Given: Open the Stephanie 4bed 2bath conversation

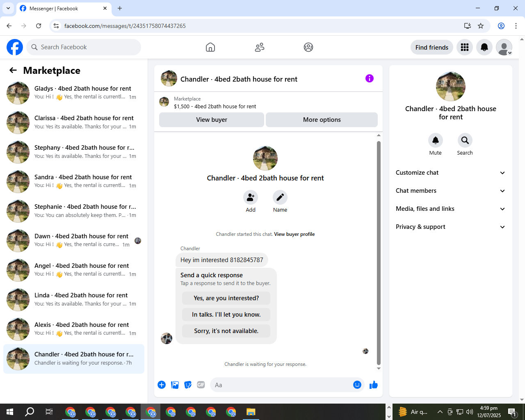Looking at the screenshot, I should point(74,211).
